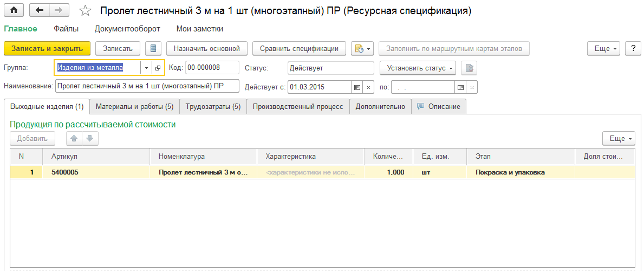This screenshot has width=644, height=271.
Task: Click Назначить основной
Action: pyautogui.click(x=206, y=48)
